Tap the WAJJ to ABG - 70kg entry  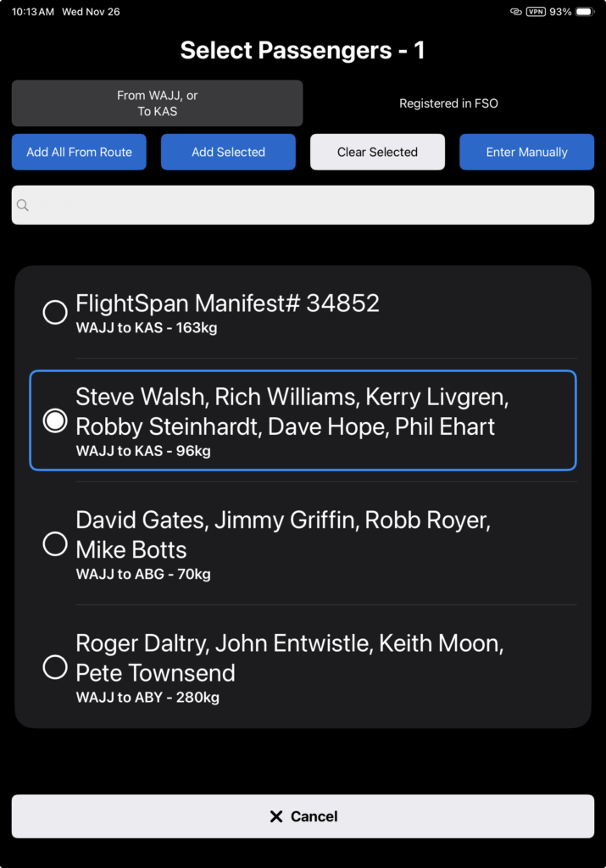click(143, 575)
